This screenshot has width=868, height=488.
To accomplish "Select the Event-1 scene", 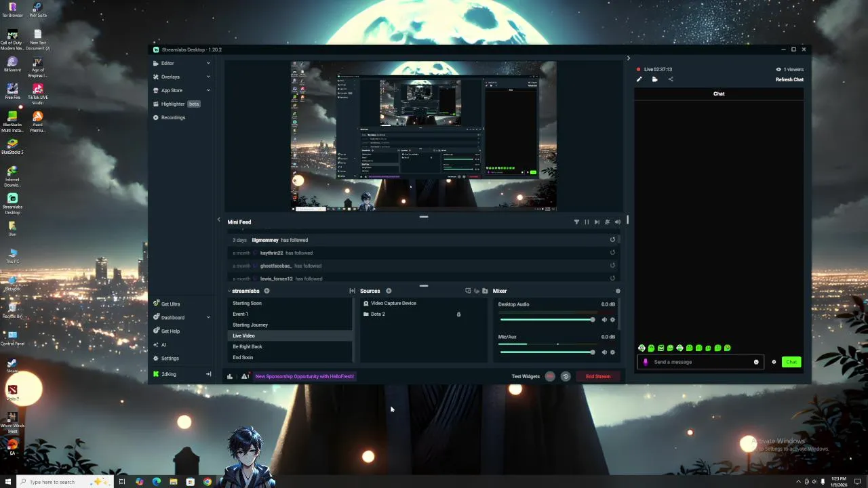I will coord(290,314).
